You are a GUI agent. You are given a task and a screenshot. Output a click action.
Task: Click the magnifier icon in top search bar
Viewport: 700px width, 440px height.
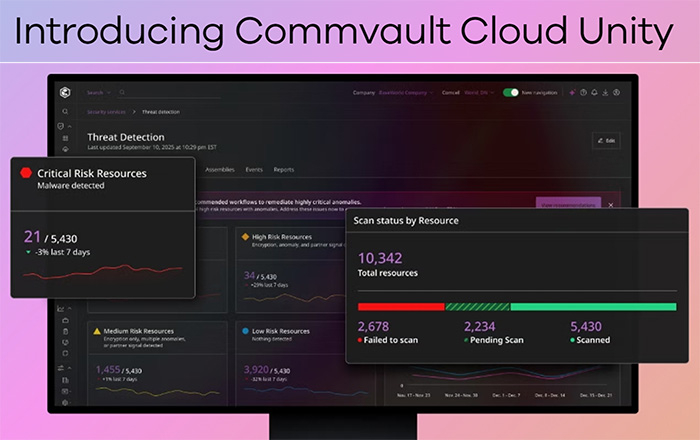tap(122, 92)
